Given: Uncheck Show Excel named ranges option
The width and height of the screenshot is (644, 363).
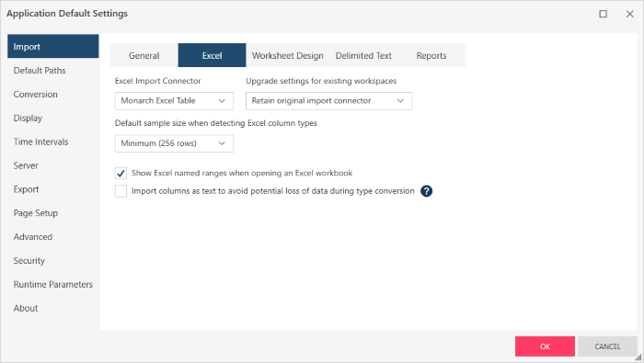Looking at the screenshot, I should (121, 173).
